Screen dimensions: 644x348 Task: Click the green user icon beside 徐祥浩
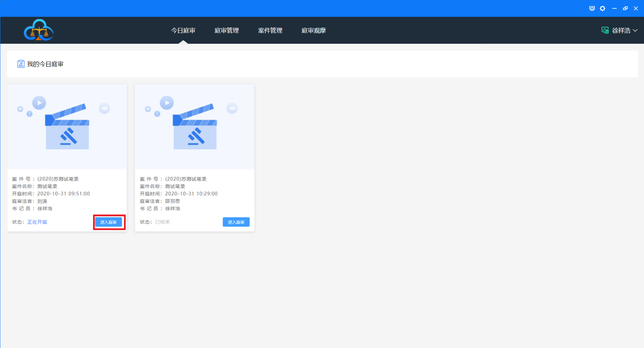click(605, 30)
